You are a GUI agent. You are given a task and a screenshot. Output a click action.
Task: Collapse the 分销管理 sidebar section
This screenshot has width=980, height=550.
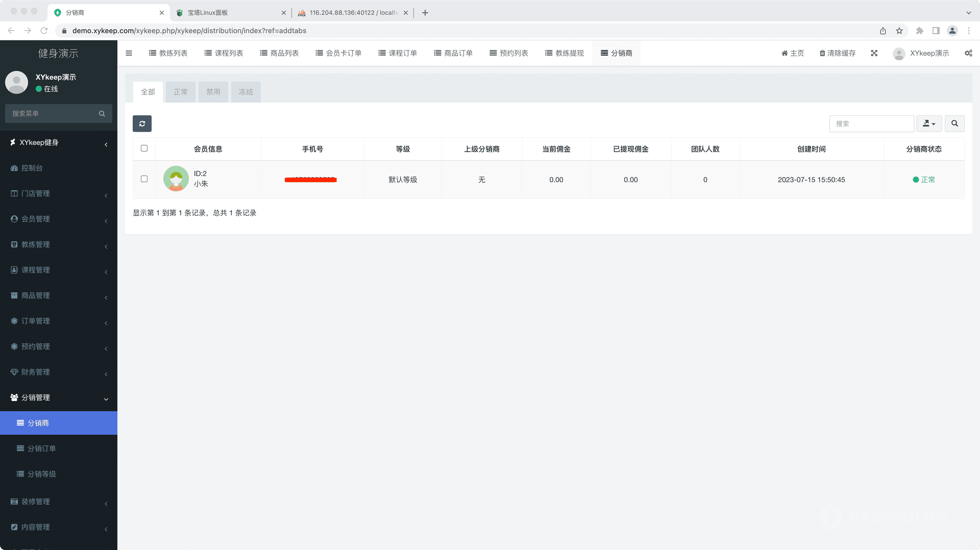(x=59, y=397)
